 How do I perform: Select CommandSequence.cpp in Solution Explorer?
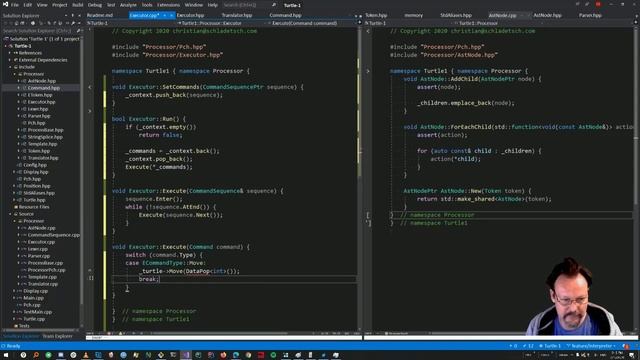pyautogui.click(x=53, y=235)
